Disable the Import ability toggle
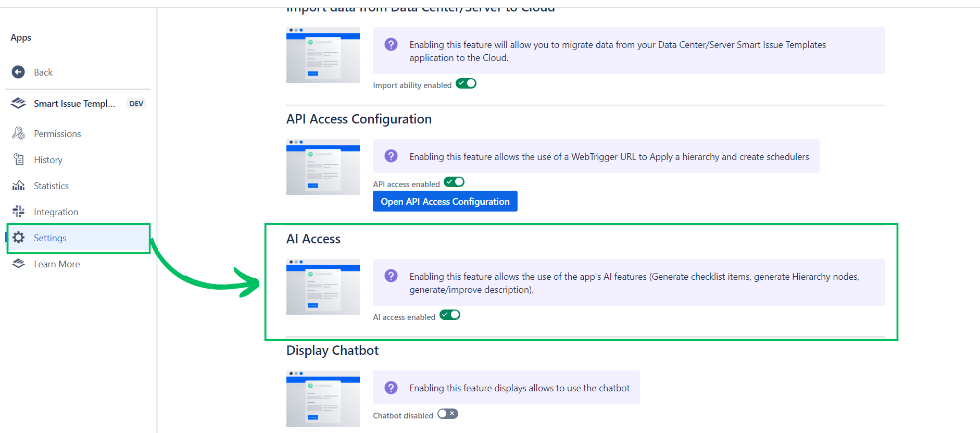The height and width of the screenshot is (433, 980). click(466, 83)
